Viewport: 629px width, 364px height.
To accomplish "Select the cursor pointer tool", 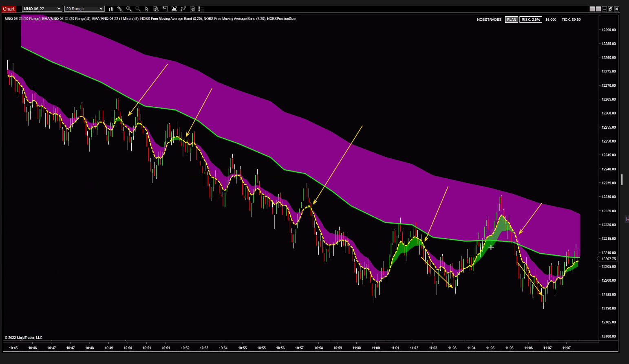I will [x=147, y=9].
